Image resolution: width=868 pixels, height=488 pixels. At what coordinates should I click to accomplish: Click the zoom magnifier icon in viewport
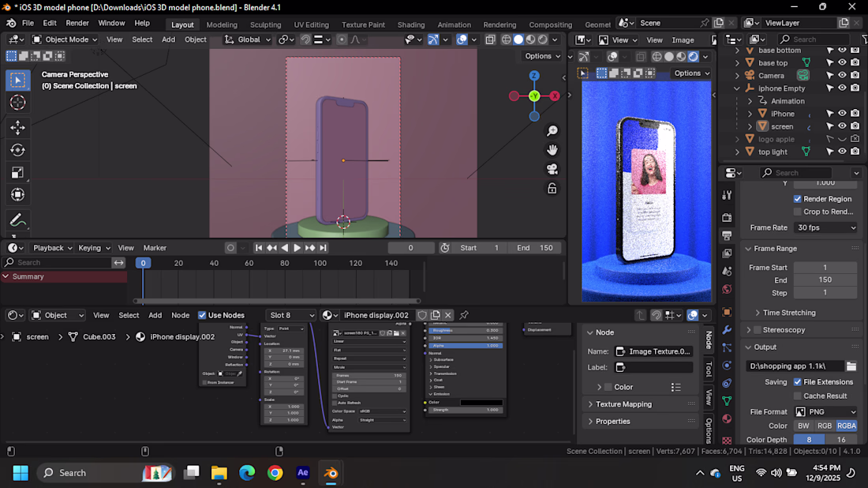[552, 131]
